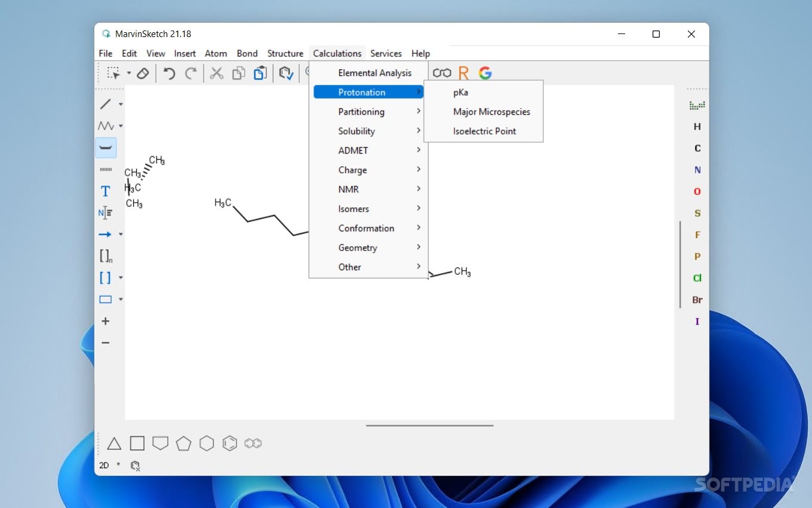812x508 pixels.
Task: Insert the cyclopentane house-shaped template
Action: [160, 443]
